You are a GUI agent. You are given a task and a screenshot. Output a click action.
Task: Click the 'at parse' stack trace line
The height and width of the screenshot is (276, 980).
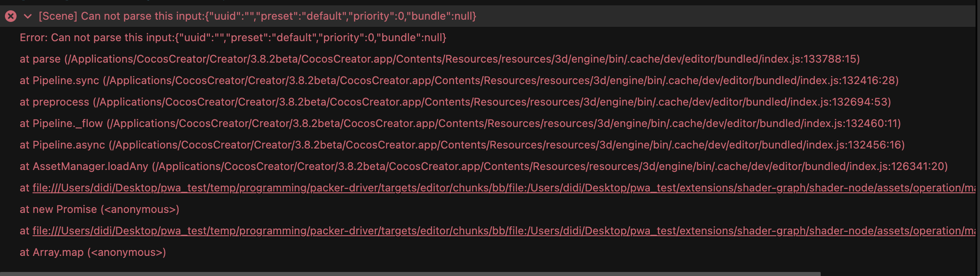[40, 59]
